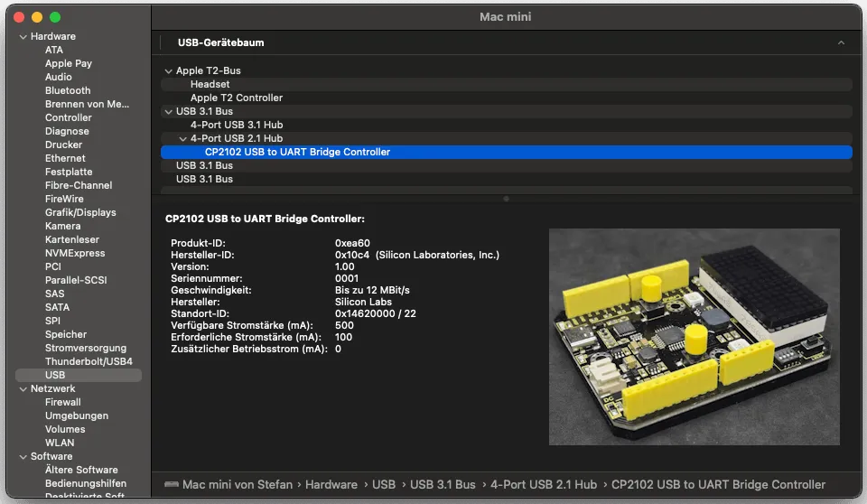The image size is (867, 504).
Task: Open Stromversorgung sidebar entry
Action: pos(86,348)
